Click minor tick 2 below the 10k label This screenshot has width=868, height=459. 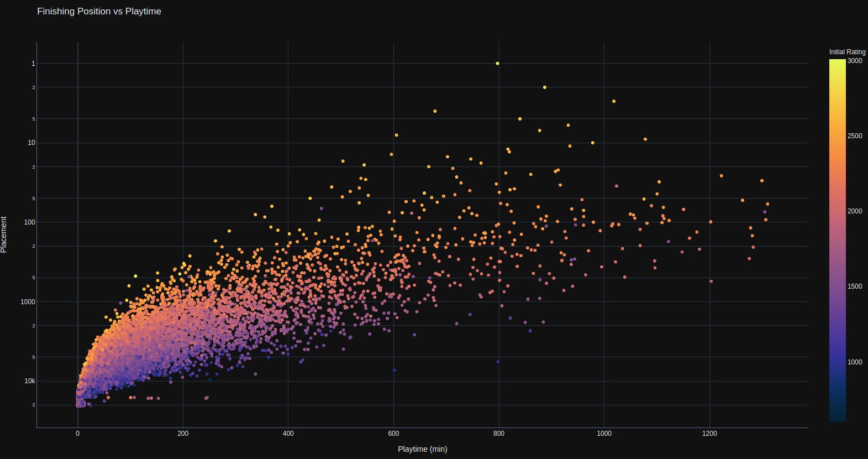(x=34, y=405)
